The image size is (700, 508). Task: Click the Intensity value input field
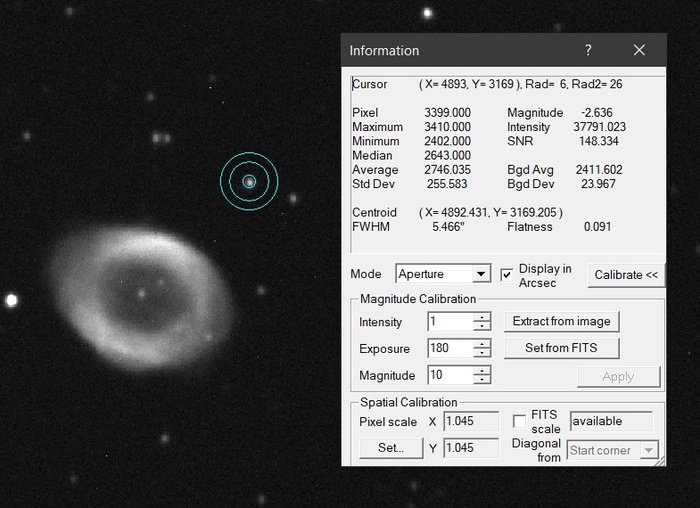tap(448, 322)
